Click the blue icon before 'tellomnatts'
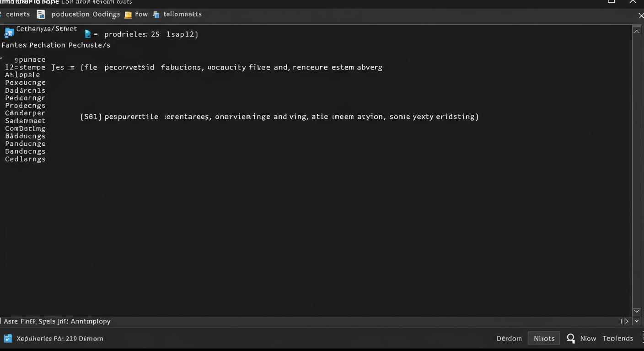The height and width of the screenshot is (351, 644). [x=156, y=15]
